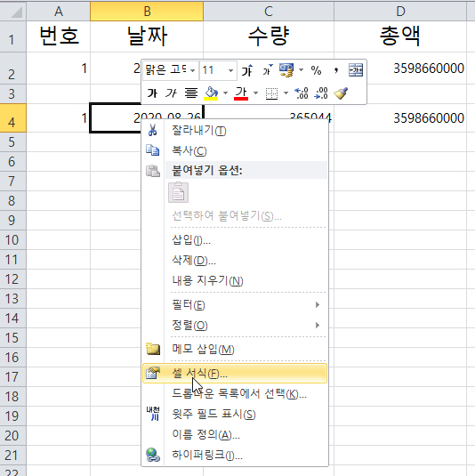
Task: Choose 복사(C) from context menu
Action: 235,150
